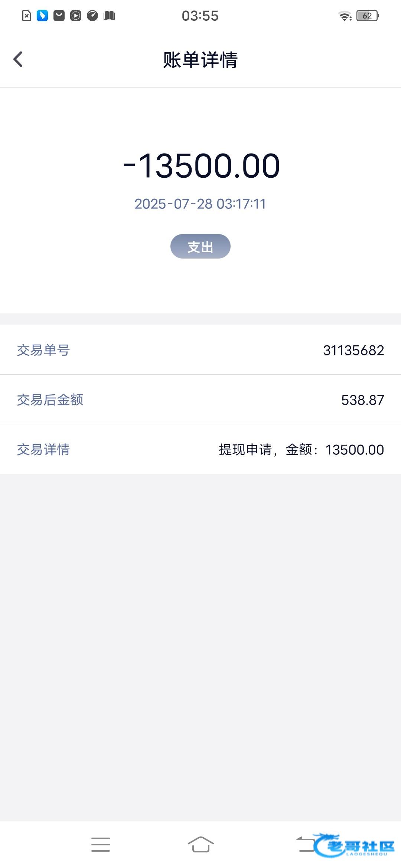401x868 pixels.
Task: Tap the Wi-Fi signal status icon
Action: tap(345, 16)
